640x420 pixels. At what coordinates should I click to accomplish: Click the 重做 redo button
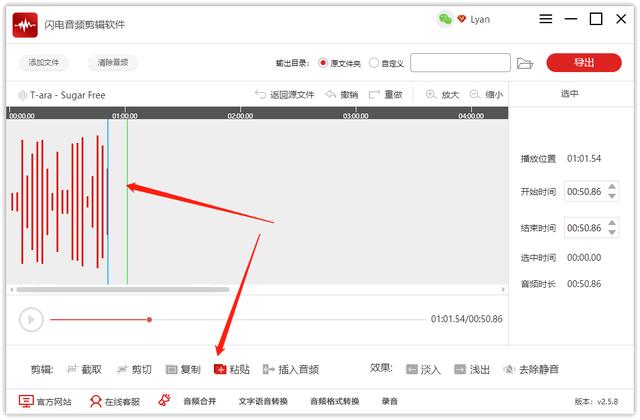385,95
